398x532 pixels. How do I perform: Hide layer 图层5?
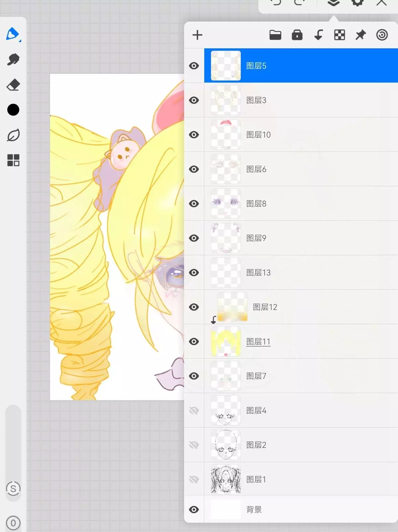click(x=194, y=66)
